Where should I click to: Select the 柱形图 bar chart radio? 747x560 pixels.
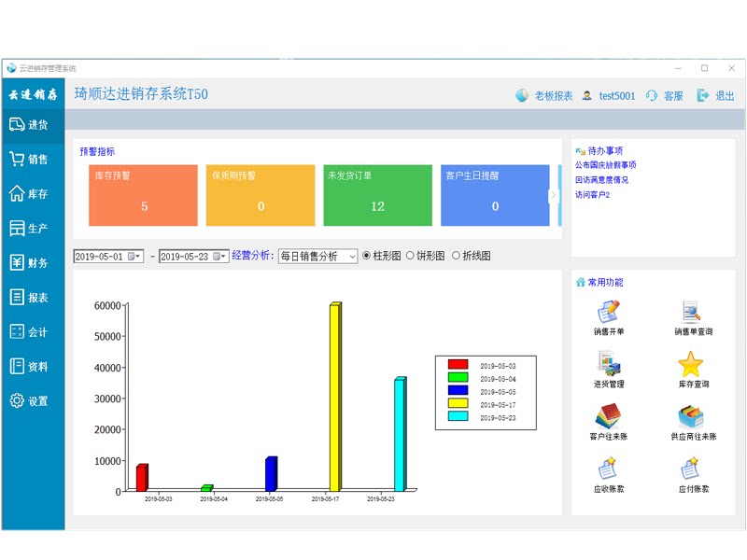coord(366,256)
